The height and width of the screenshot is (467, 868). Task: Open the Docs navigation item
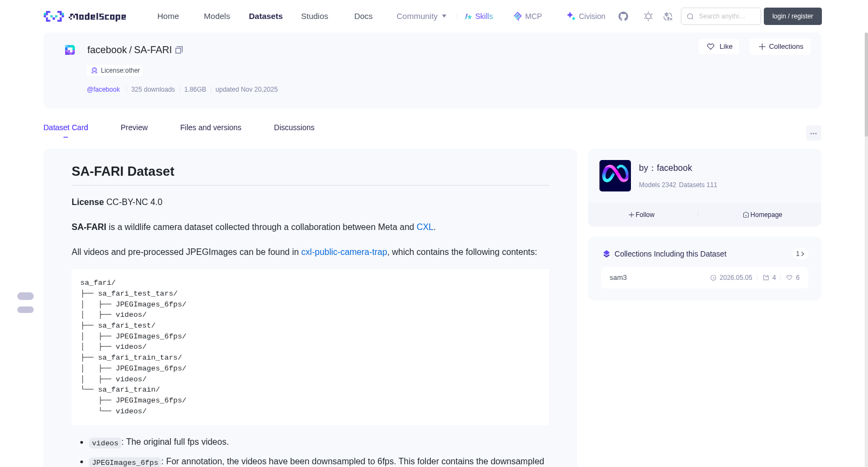click(x=363, y=16)
